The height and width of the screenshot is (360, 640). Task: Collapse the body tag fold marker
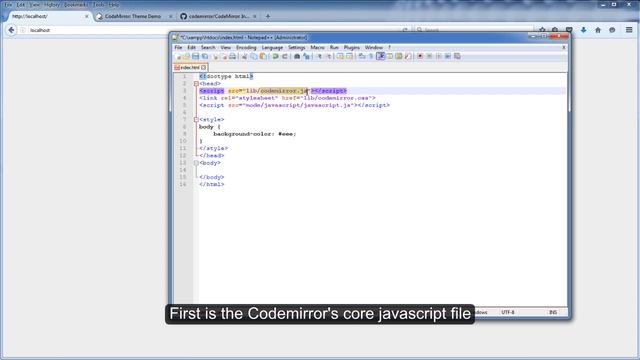coord(196,163)
